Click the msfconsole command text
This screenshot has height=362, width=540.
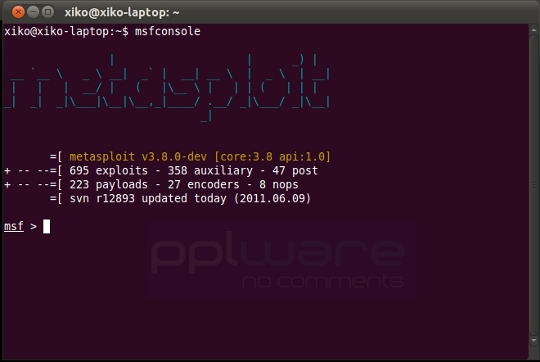(x=167, y=31)
